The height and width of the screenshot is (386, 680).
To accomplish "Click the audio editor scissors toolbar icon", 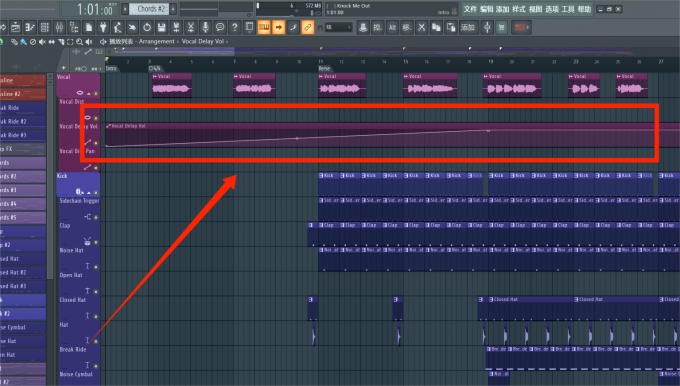I will tap(191, 27).
